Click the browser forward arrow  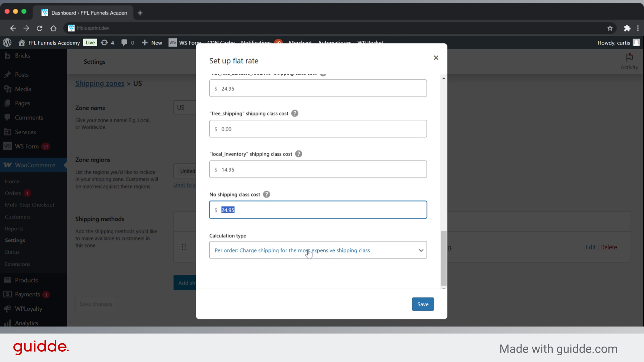point(26,28)
